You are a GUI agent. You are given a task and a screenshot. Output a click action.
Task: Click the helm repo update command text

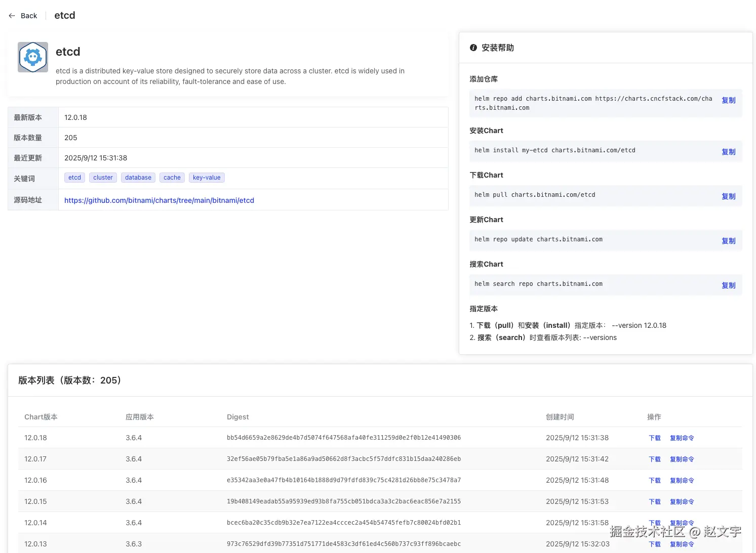tap(538, 239)
